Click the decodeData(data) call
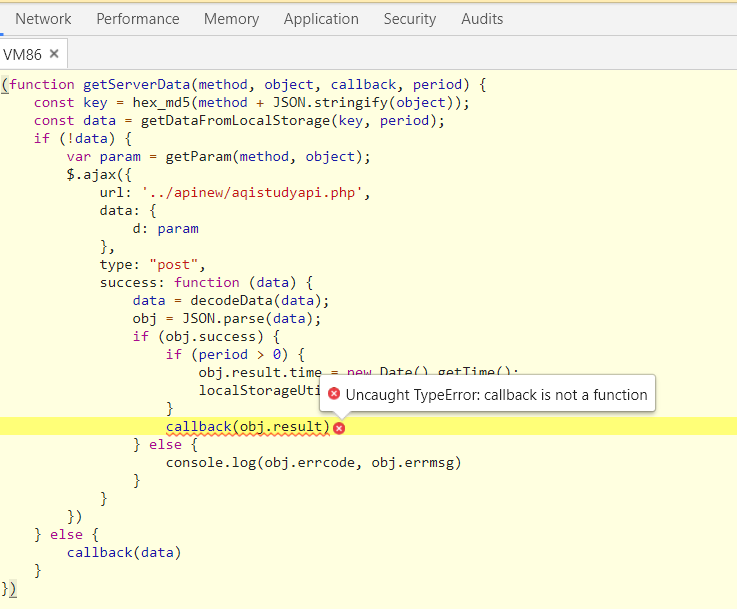737x609 pixels. [256, 301]
